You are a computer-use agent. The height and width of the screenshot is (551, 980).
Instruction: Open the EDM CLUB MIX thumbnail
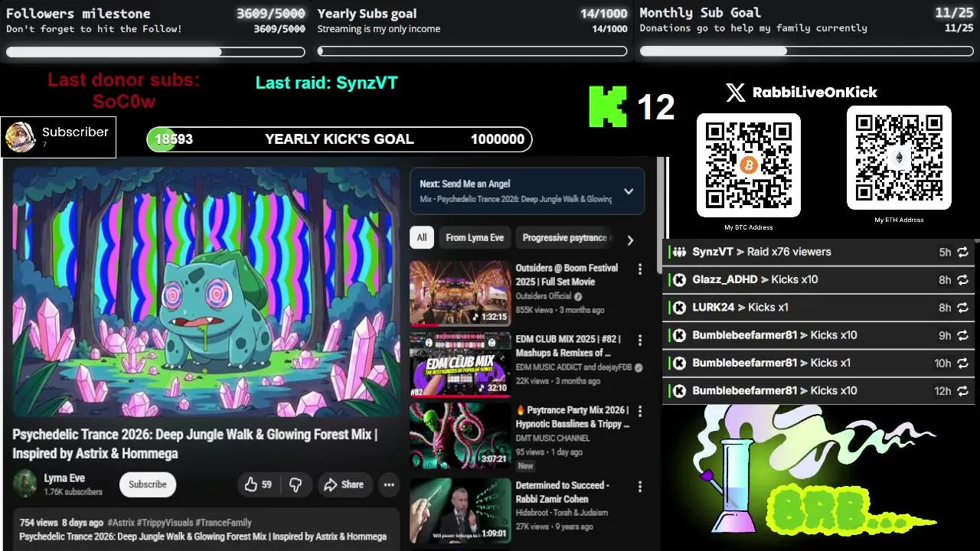pos(460,364)
